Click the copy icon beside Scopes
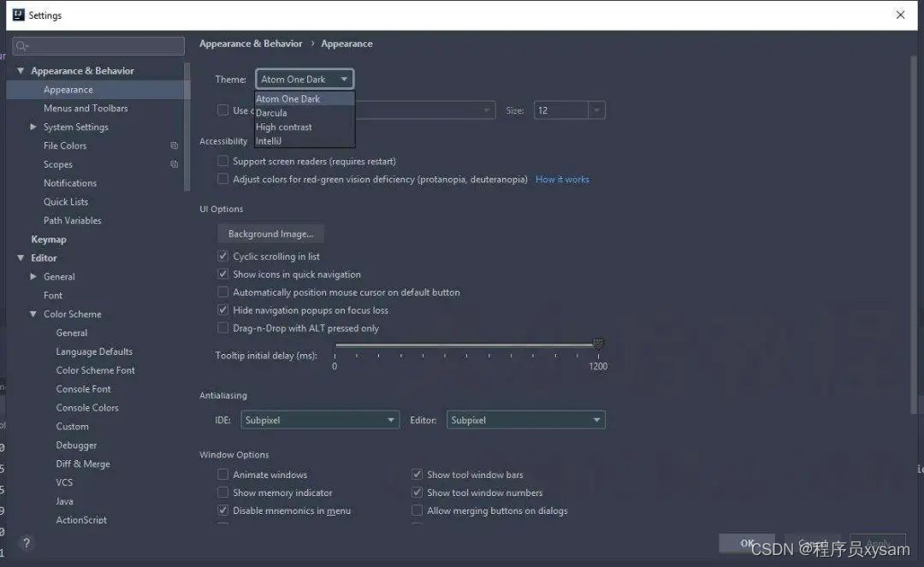This screenshot has width=924, height=567. coord(174,164)
